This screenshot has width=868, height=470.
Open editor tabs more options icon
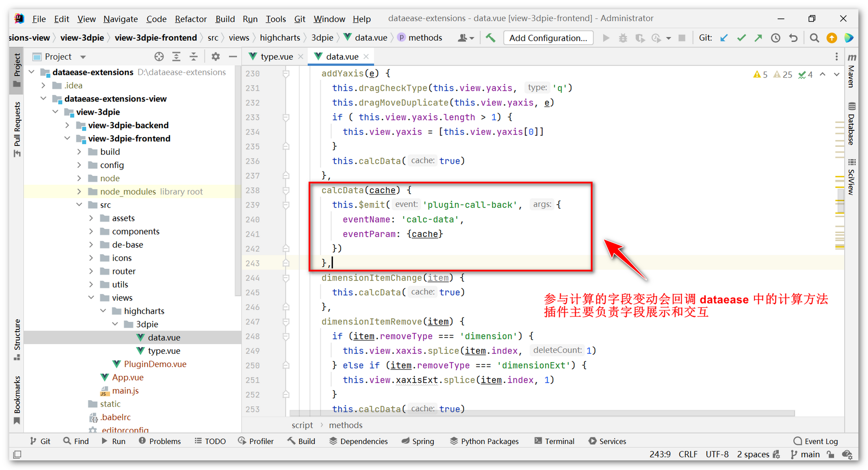(836, 57)
